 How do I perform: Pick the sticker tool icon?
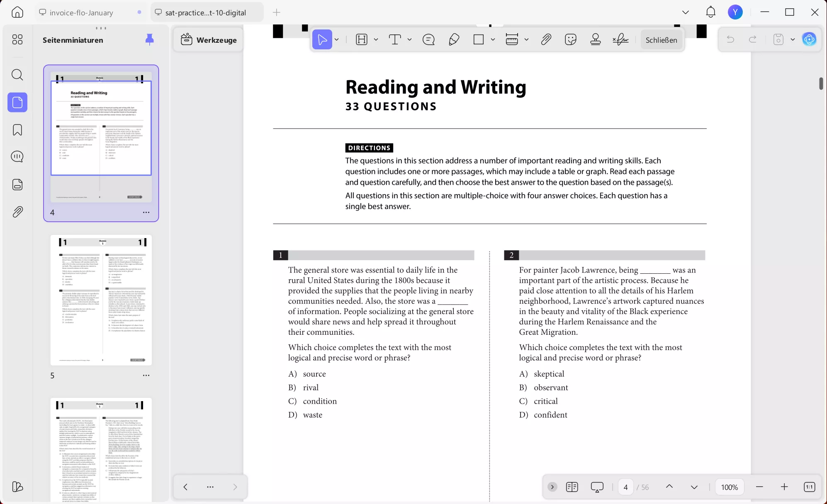click(571, 40)
